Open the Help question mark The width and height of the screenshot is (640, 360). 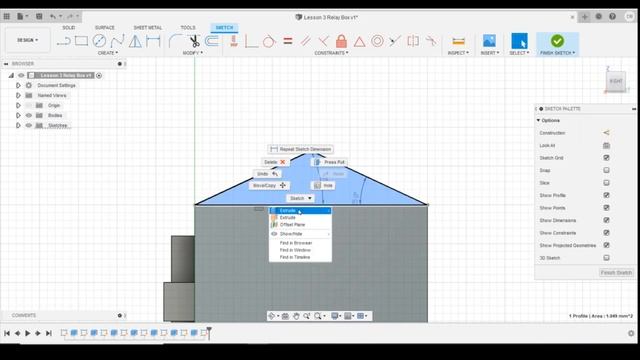(x=612, y=16)
